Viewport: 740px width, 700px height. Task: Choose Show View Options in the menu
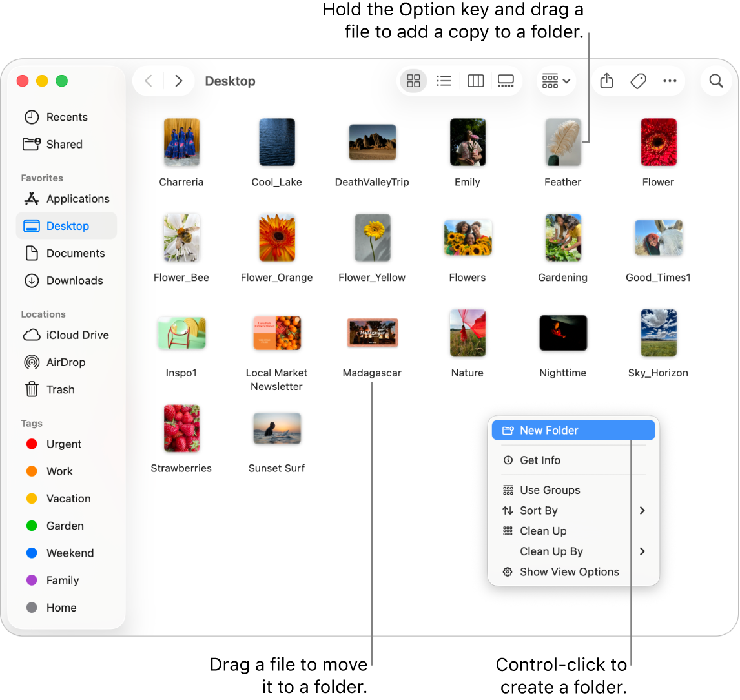click(569, 571)
